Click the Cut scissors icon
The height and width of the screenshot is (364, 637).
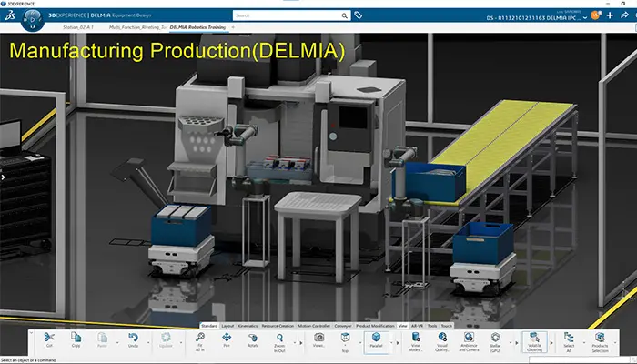point(48,338)
